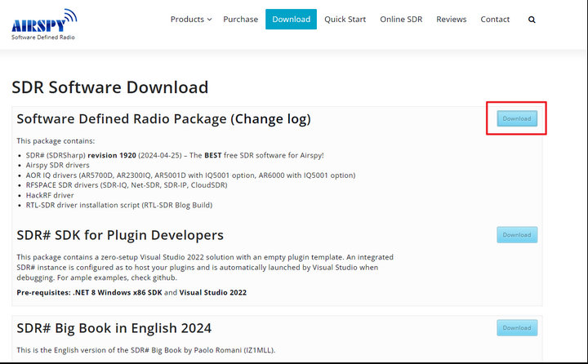Download the Software Defined Radio Package
Screen dimensions: 588x364
517,118
